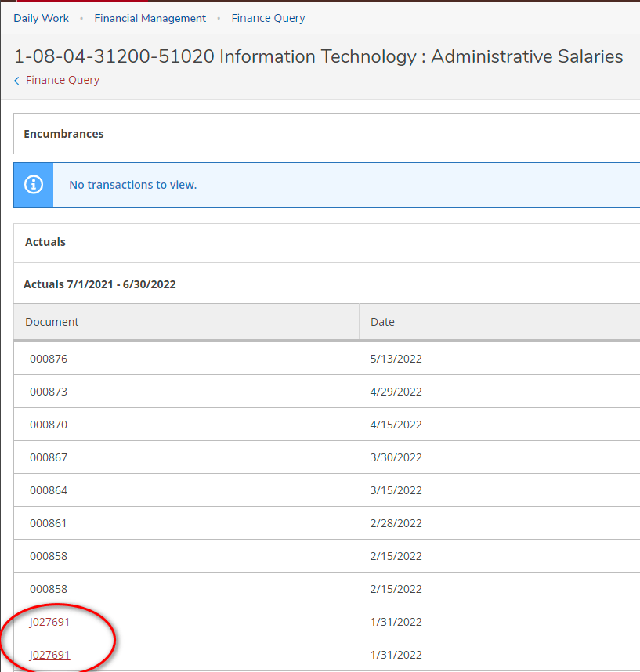Expand the Encumbrances section header

pos(63,133)
